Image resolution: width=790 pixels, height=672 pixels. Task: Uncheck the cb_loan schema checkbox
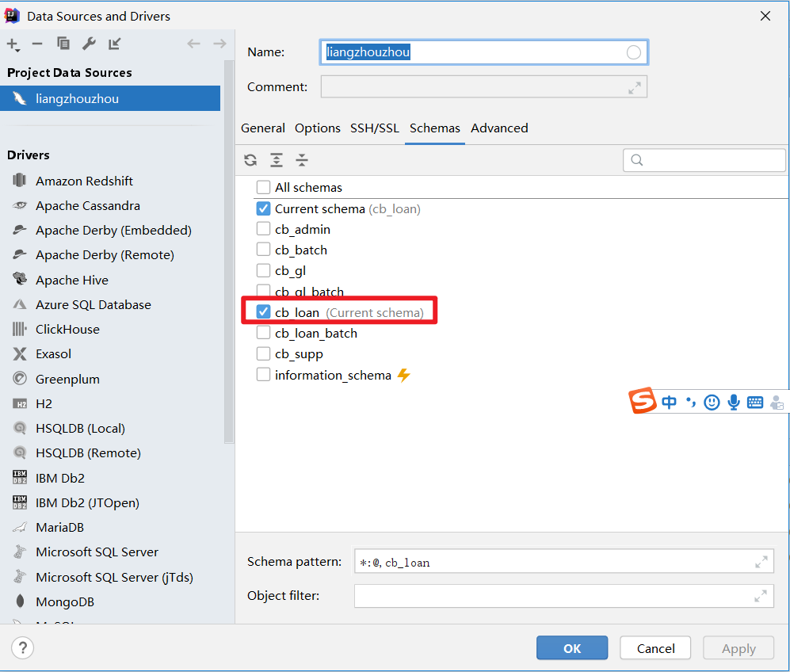[264, 312]
